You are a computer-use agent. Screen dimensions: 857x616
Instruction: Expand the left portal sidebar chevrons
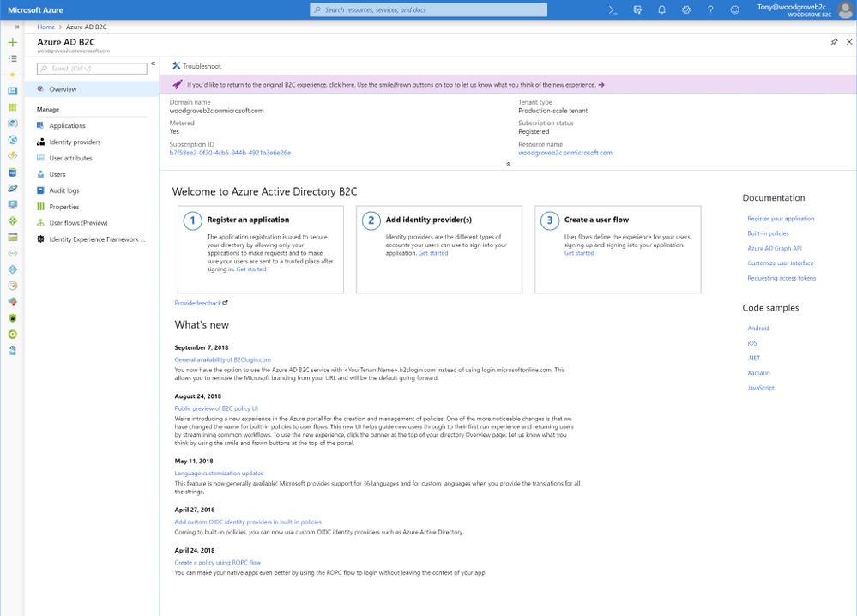[x=17, y=27]
